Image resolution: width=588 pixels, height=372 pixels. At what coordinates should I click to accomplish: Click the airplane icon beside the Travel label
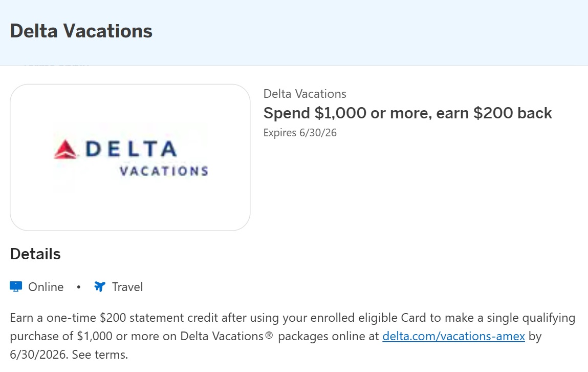click(100, 286)
